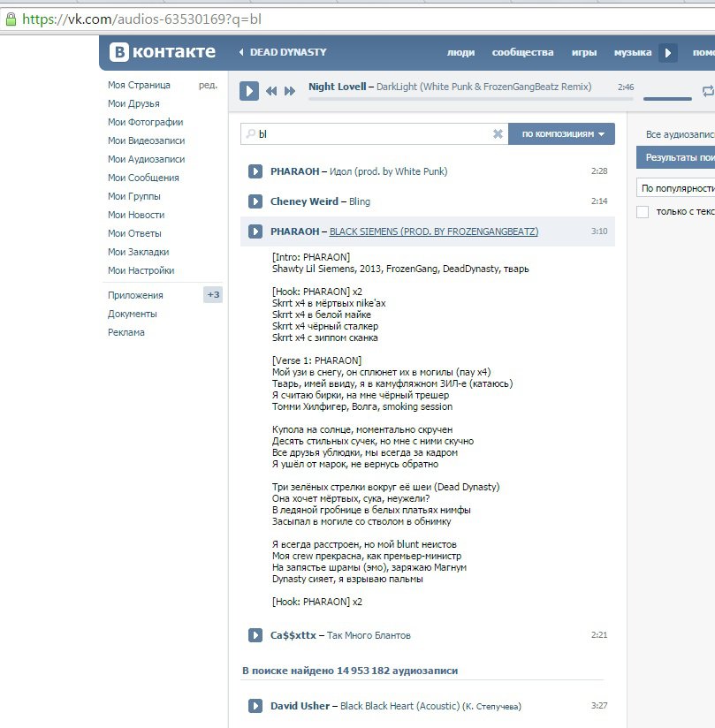
Task: Play David Usher – Black Black Heart
Action: coord(255,706)
